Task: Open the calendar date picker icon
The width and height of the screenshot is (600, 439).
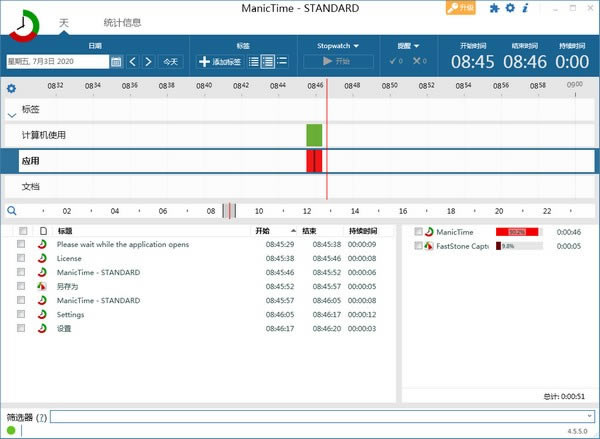Action: pyautogui.click(x=116, y=62)
